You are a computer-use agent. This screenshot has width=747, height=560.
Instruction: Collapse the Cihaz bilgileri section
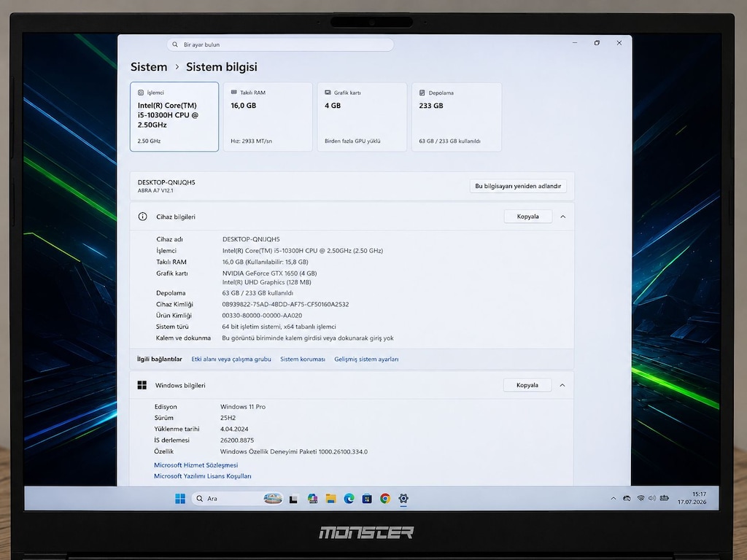click(x=562, y=217)
